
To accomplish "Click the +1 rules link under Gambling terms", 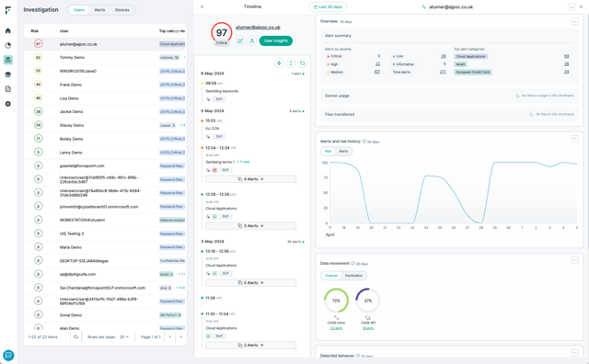I will point(243,162).
